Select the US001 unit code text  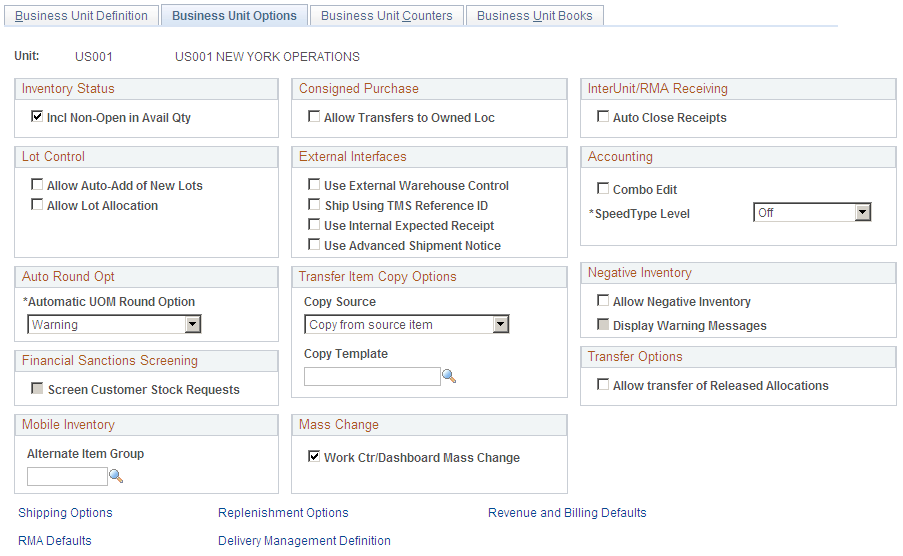click(x=94, y=56)
